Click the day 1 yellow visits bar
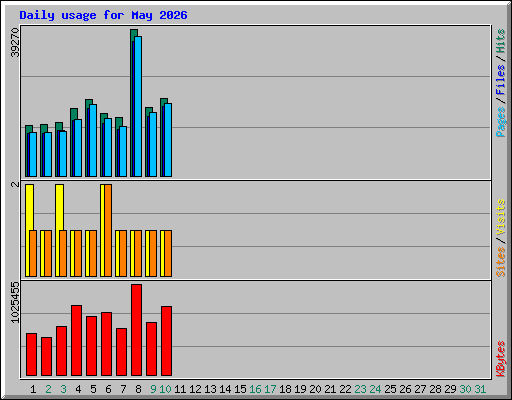 [29, 207]
